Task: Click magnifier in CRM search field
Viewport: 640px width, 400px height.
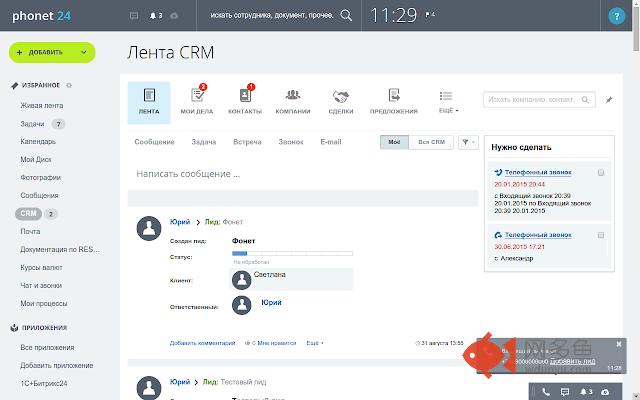Action: pyautogui.click(x=585, y=100)
